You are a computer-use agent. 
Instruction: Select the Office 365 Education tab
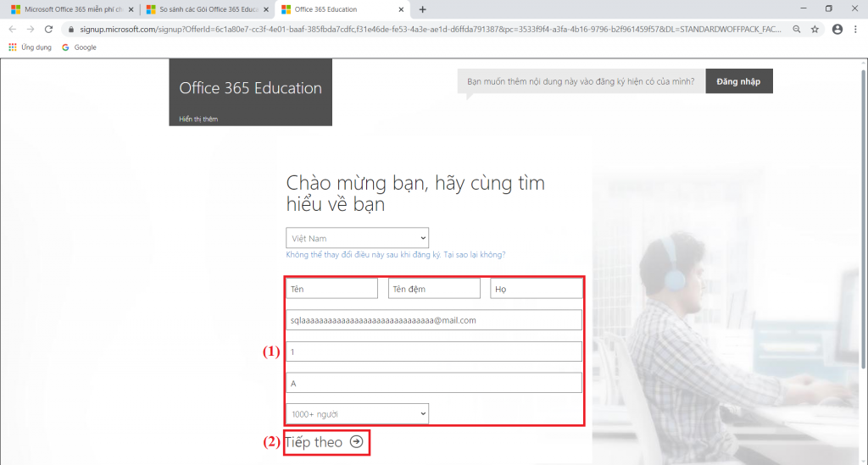342,9
